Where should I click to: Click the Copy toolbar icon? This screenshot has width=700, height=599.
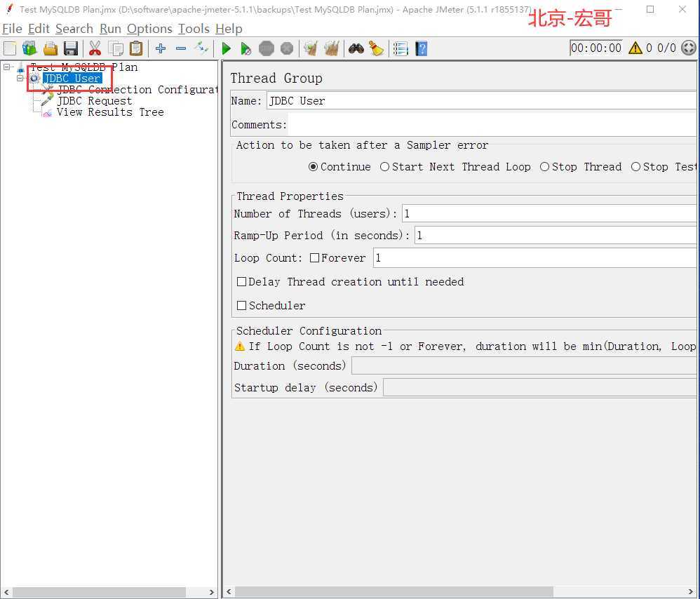click(116, 48)
